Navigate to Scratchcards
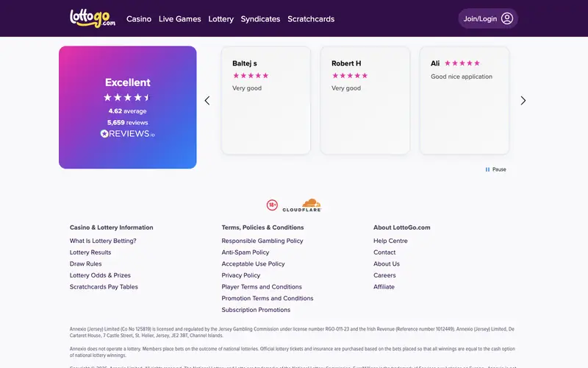The width and height of the screenshot is (588, 368). click(x=311, y=19)
